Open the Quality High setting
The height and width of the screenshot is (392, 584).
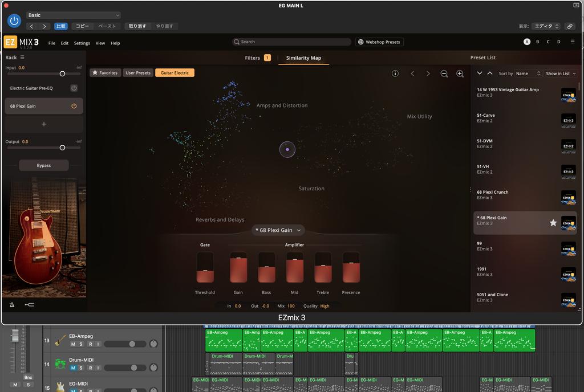pyautogui.click(x=325, y=306)
